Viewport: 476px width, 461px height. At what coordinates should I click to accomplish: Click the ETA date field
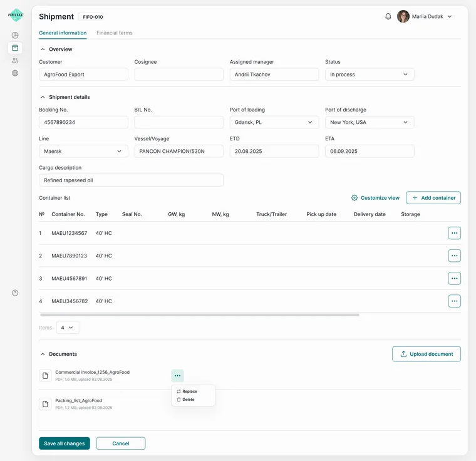[370, 151]
